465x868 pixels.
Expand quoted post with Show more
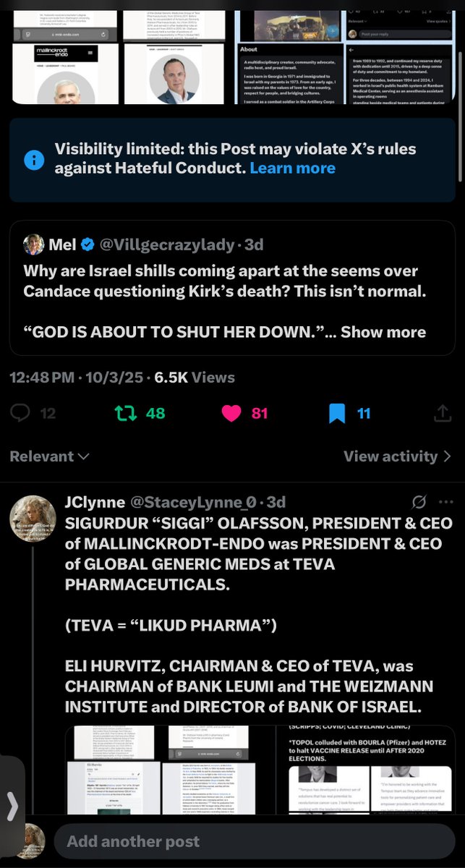(383, 332)
